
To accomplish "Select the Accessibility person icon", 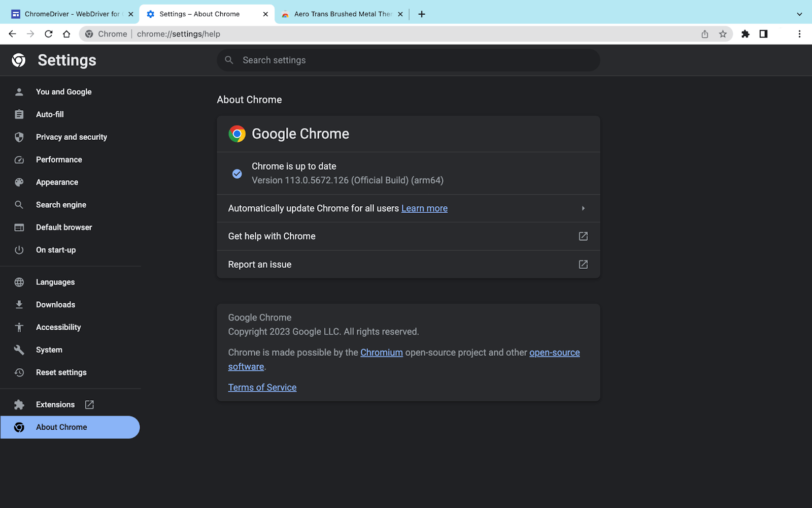I will coord(19,327).
